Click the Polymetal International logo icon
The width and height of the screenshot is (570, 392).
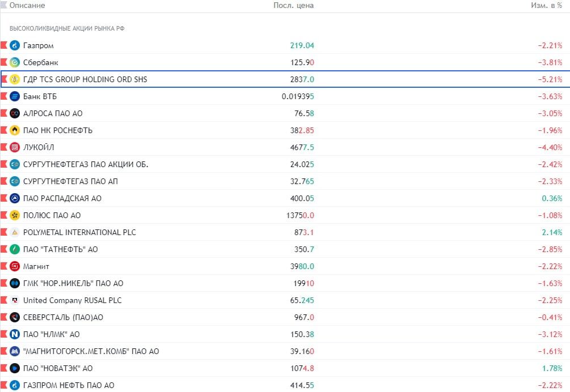(x=15, y=232)
